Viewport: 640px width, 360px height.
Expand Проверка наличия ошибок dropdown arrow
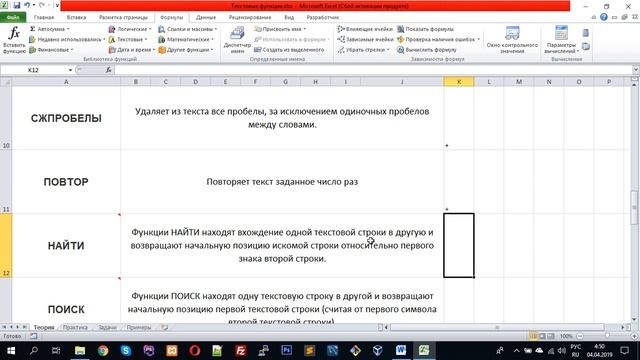pyautogui.click(x=478, y=40)
